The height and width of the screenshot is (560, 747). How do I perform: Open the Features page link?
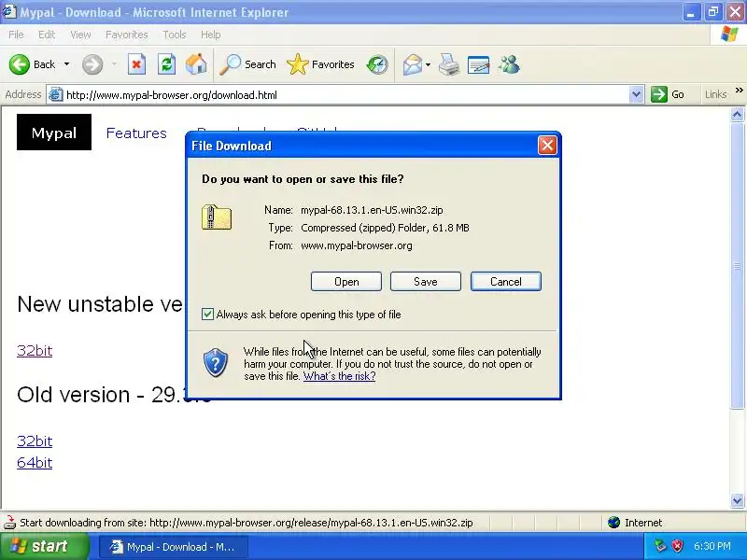tap(136, 133)
